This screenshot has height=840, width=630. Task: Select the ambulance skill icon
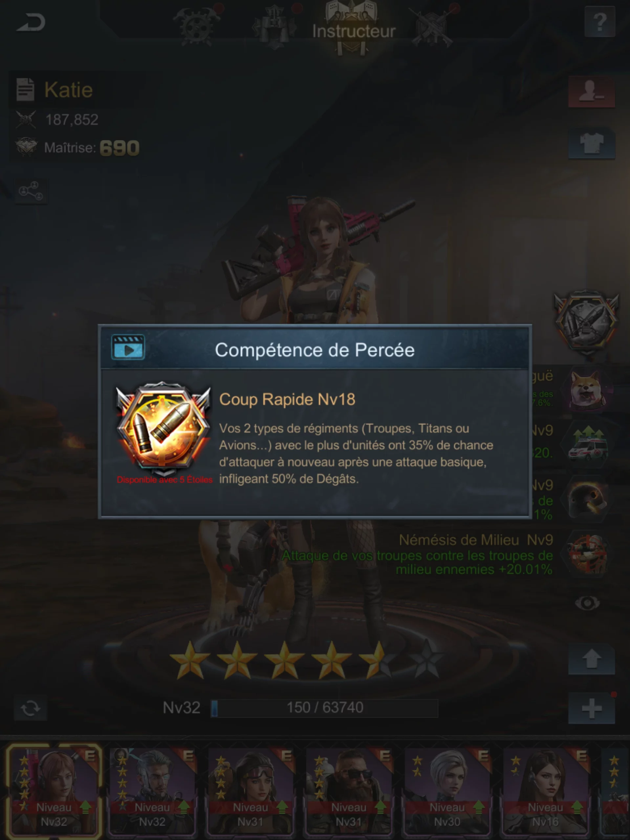(x=587, y=443)
